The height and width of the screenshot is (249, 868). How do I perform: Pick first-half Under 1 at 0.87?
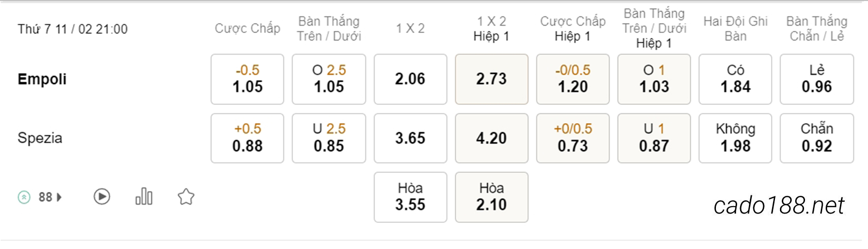(x=654, y=138)
